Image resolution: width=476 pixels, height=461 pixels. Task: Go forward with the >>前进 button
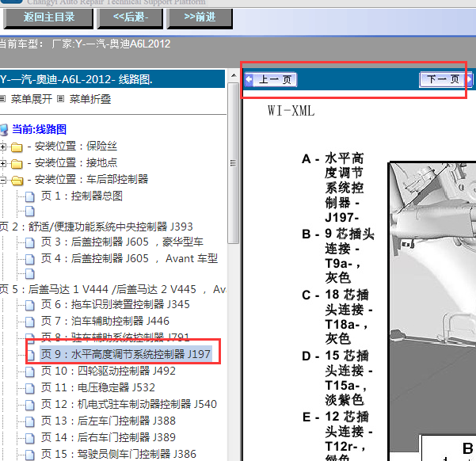(200, 17)
